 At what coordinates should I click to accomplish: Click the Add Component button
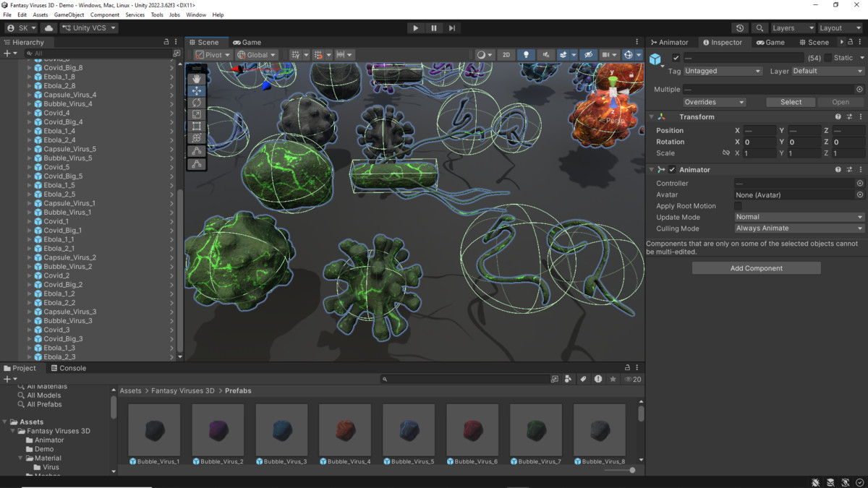click(756, 267)
